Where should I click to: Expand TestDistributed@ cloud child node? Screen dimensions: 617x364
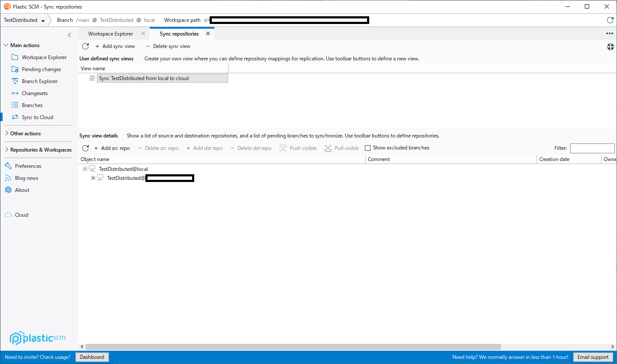[x=93, y=178]
